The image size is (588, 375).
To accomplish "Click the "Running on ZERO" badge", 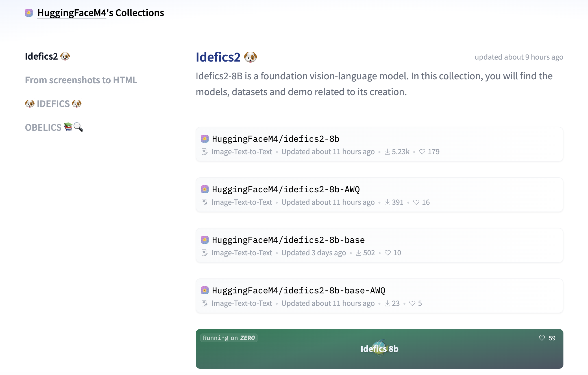I will 229,338.
